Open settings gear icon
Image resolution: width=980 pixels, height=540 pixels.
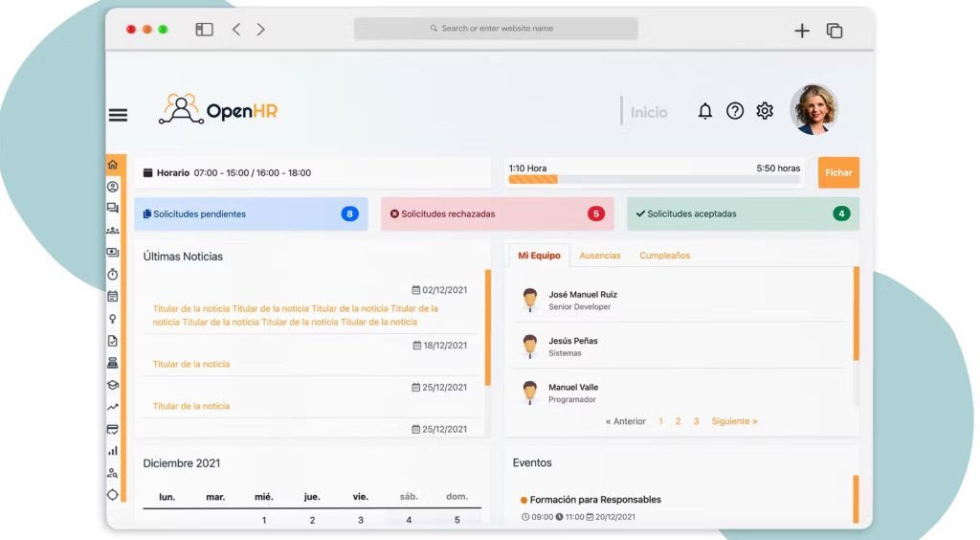[765, 111]
